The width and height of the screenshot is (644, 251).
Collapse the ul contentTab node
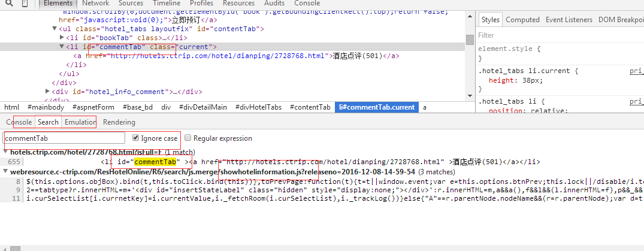click(54, 28)
